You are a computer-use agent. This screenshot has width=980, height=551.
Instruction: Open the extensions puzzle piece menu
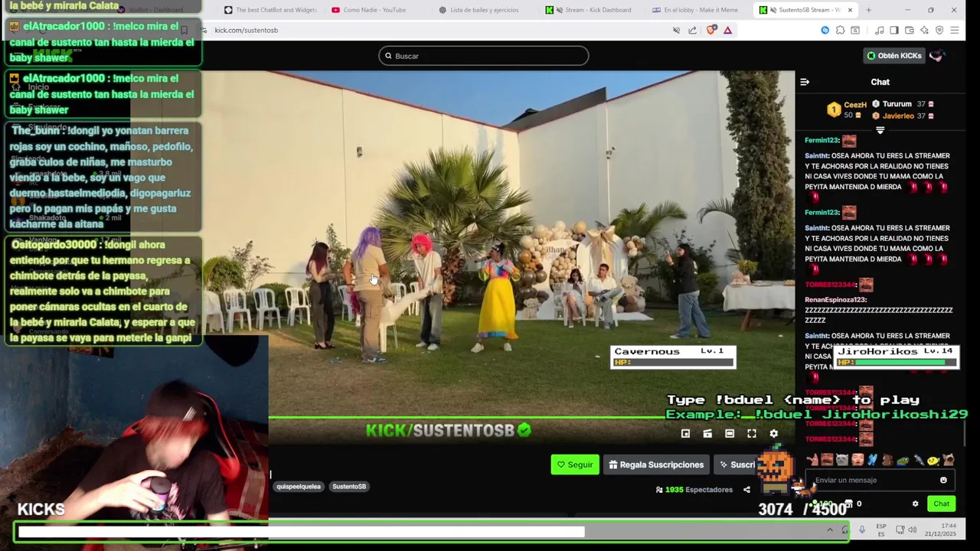click(x=840, y=30)
